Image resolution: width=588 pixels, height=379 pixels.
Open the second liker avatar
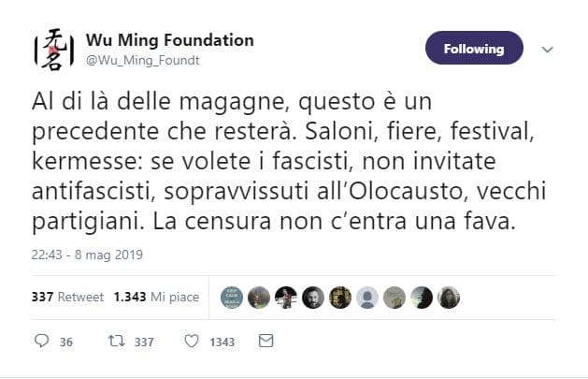point(260,297)
